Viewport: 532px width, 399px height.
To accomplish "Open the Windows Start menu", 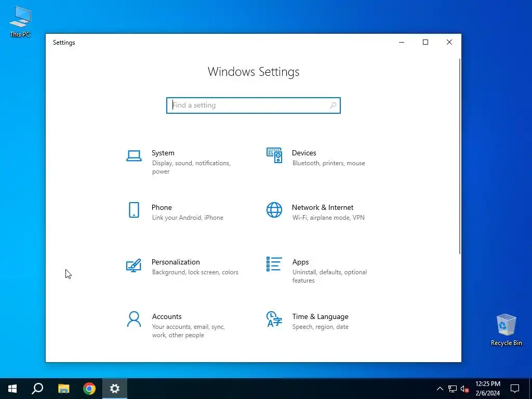I will pyautogui.click(x=12, y=389).
